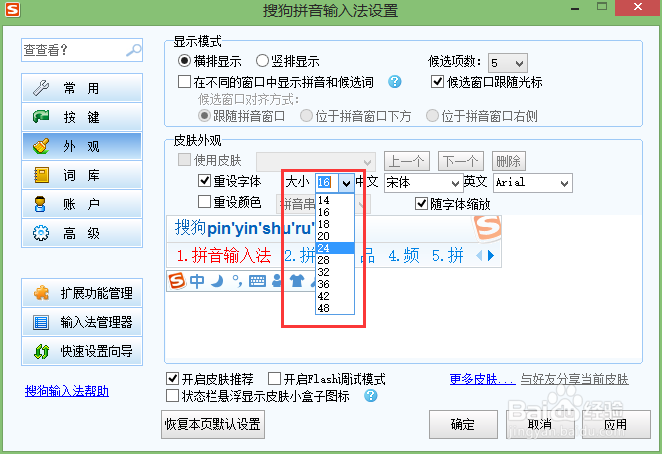Open the 按键 keys settings tab
The height and width of the screenshot is (454, 662).
click(x=82, y=117)
